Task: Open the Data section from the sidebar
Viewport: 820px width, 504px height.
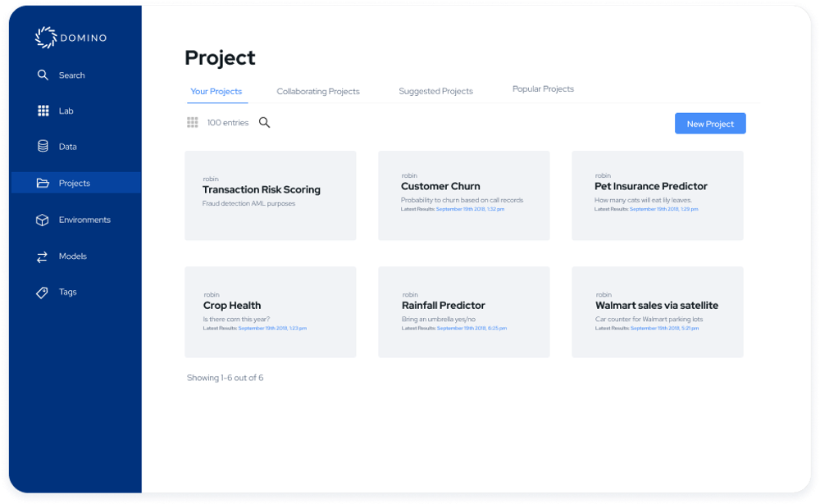Action: point(43,146)
